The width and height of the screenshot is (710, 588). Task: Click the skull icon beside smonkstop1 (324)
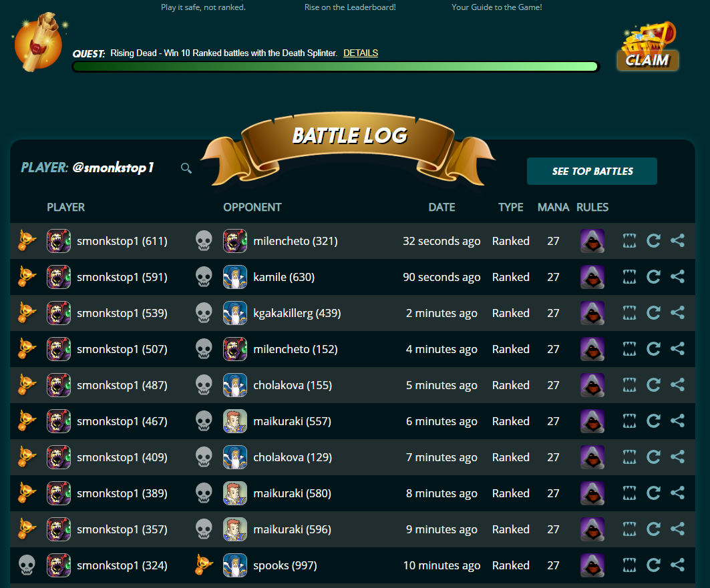point(27,565)
